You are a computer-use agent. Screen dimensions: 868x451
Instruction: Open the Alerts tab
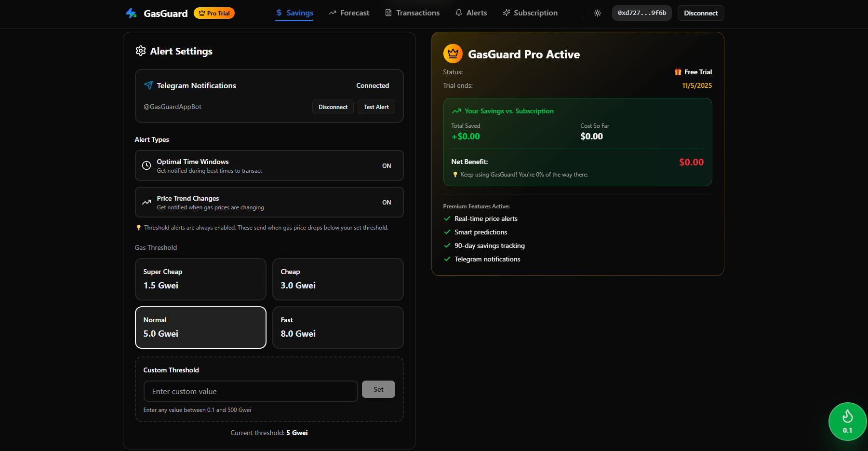tap(471, 13)
